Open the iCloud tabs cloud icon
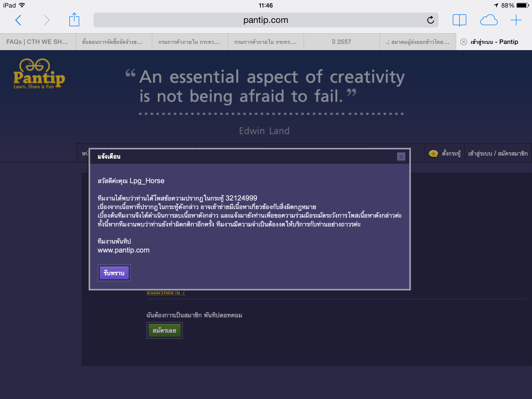 489,20
